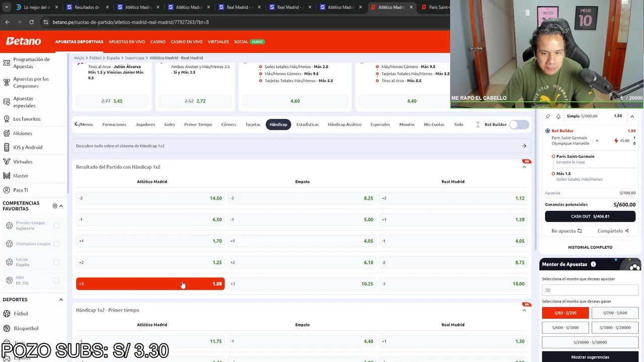Check the NBA favorite checkbox
This screenshot has height=362, width=644.
point(56,280)
